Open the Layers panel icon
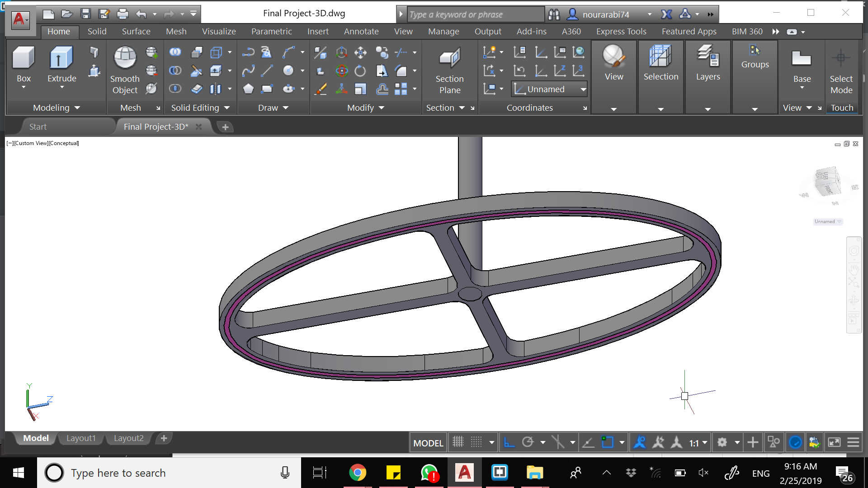 point(708,56)
